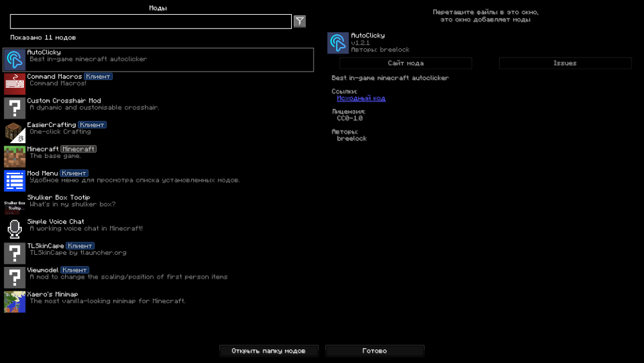Focus the mod search input field
Screen dimensions: 644x363
(x=151, y=21)
